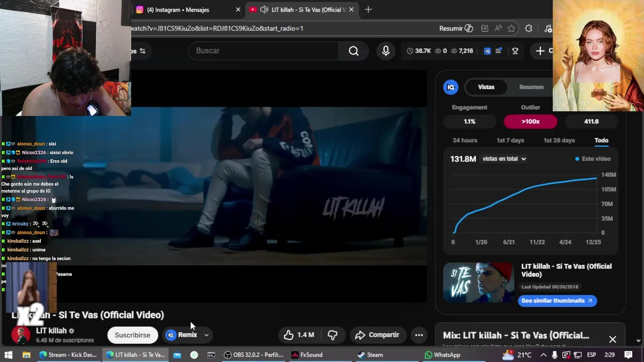Click the YouTube search magnifier icon
This screenshot has height=362, width=644.
tap(354, 51)
